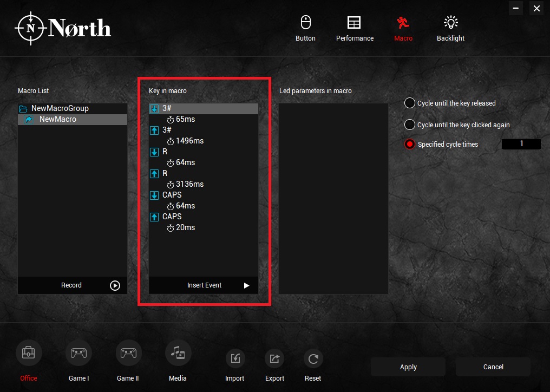Click the Led parameters in macro panel
Viewport: 550px width, 392px height.
[333, 199]
